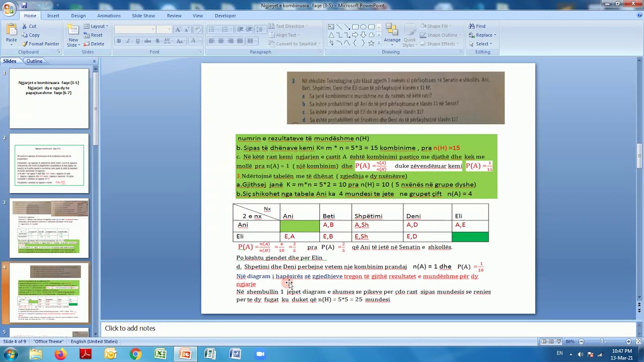Click the Copy command
The image size is (644, 362).
[30, 35]
